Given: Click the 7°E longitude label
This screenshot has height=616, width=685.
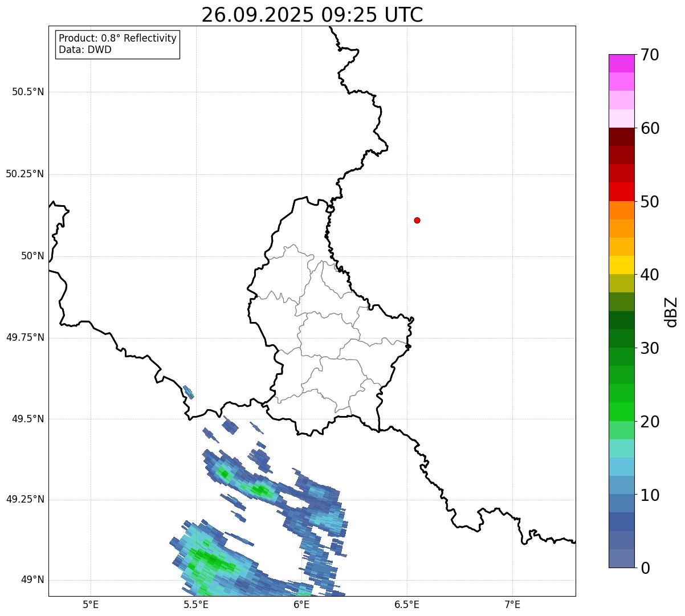Looking at the screenshot, I should pyautogui.click(x=513, y=604).
